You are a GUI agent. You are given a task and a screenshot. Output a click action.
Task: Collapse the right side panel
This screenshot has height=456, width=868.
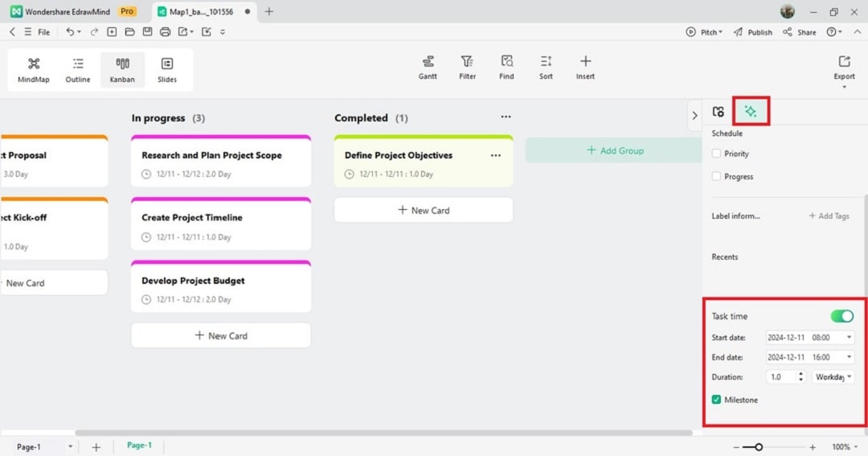pos(694,116)
